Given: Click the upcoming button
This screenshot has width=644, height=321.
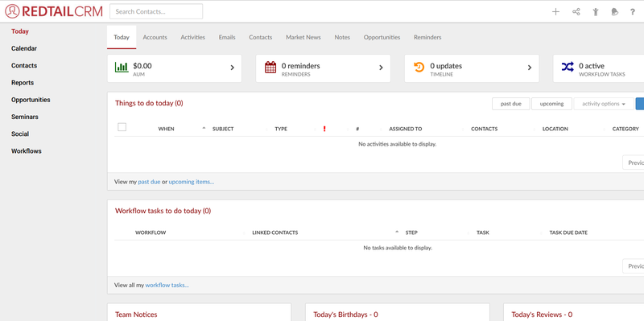Looking at the screenshot, I should pos(551,104).
